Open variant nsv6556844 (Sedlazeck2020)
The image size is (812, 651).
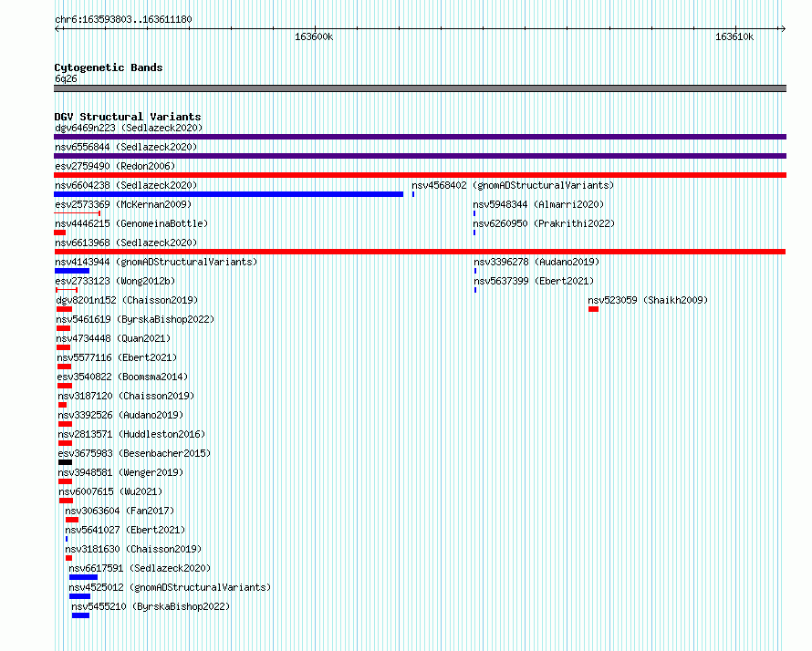pyautogui.click(x=126, y=147)
